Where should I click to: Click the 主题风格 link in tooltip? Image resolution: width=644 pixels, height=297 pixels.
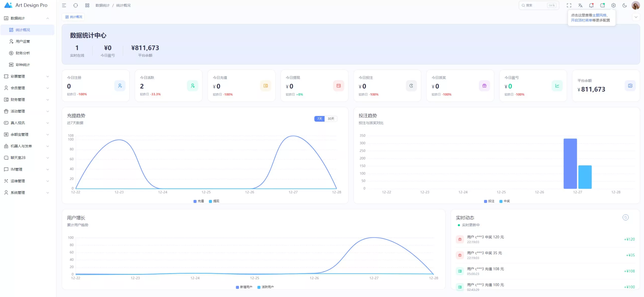click(x=599, y=15)
